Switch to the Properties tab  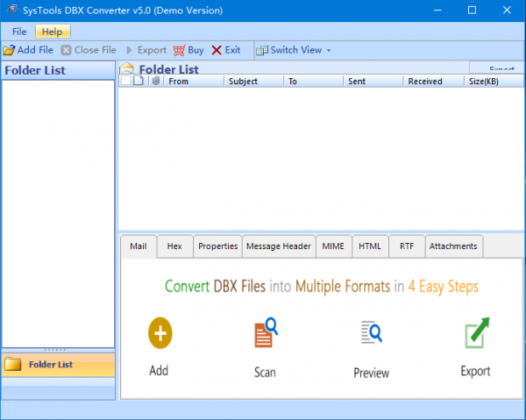[x=217, y=246]
